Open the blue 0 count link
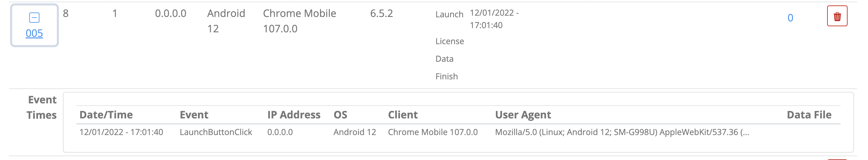This screenshot has height=160, width=868. (790, 18)
